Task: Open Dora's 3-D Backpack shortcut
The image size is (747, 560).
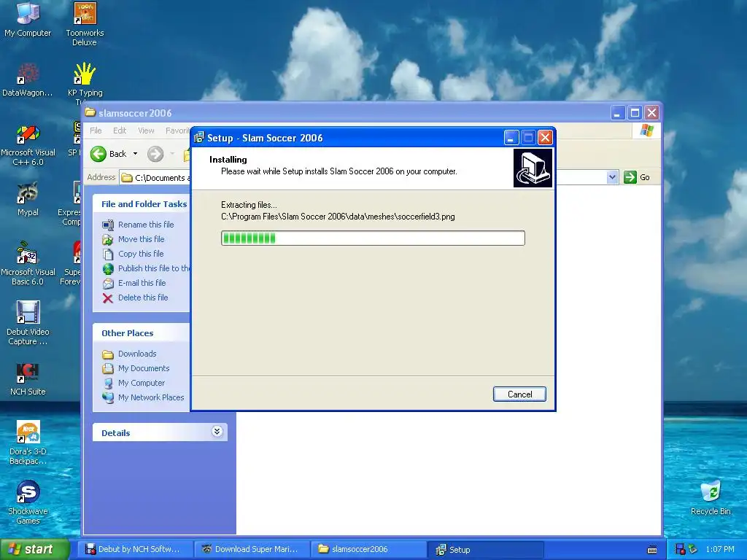Action: point(28,443)
